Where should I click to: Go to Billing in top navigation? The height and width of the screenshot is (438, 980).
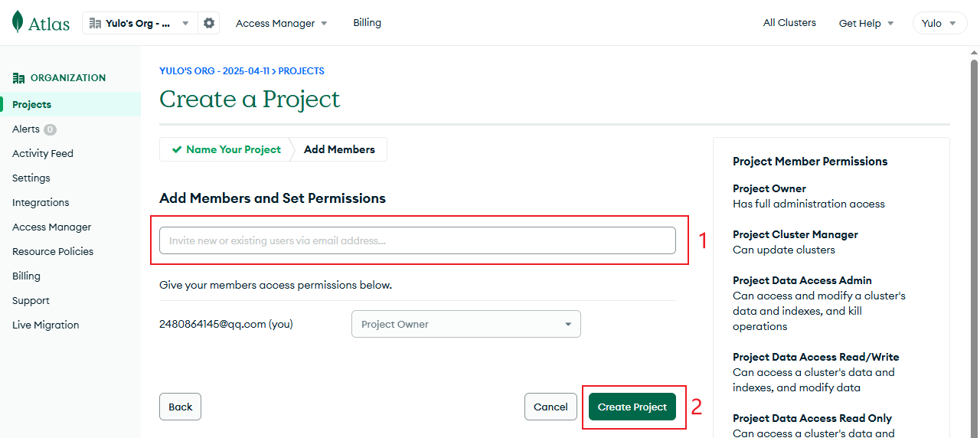(367, 23)
